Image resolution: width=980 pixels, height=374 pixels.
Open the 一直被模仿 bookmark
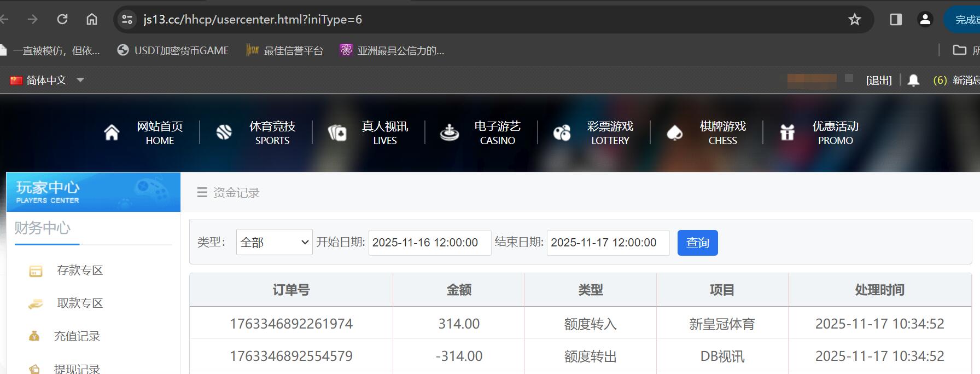[x=50, y=50]
